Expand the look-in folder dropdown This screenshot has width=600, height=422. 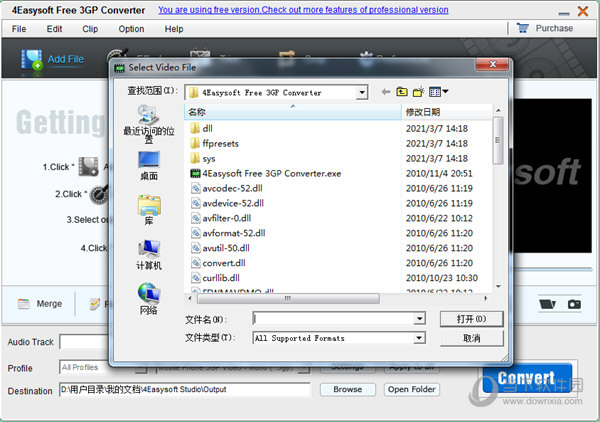[x=362, y=92]
